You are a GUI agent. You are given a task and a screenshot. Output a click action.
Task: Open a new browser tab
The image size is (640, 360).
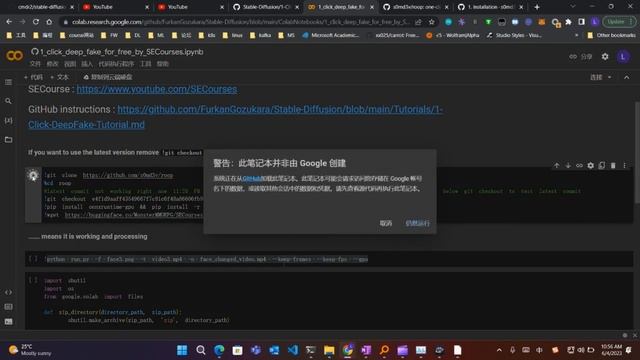537,7
